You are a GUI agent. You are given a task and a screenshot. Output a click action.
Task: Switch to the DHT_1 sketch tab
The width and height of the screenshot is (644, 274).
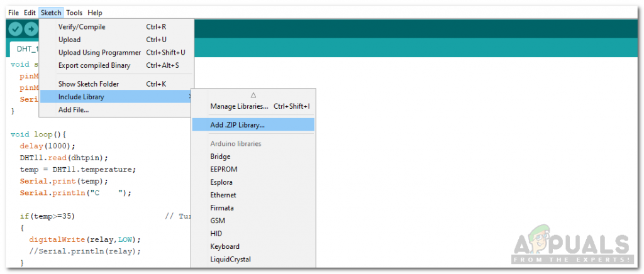[x=25, y=49]
